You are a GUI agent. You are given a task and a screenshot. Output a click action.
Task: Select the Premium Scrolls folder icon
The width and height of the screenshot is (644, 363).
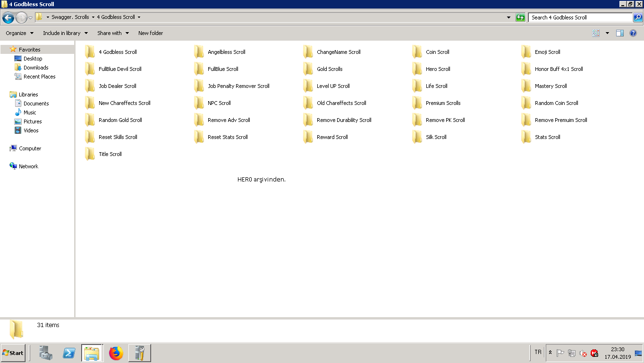coord(417,103)
